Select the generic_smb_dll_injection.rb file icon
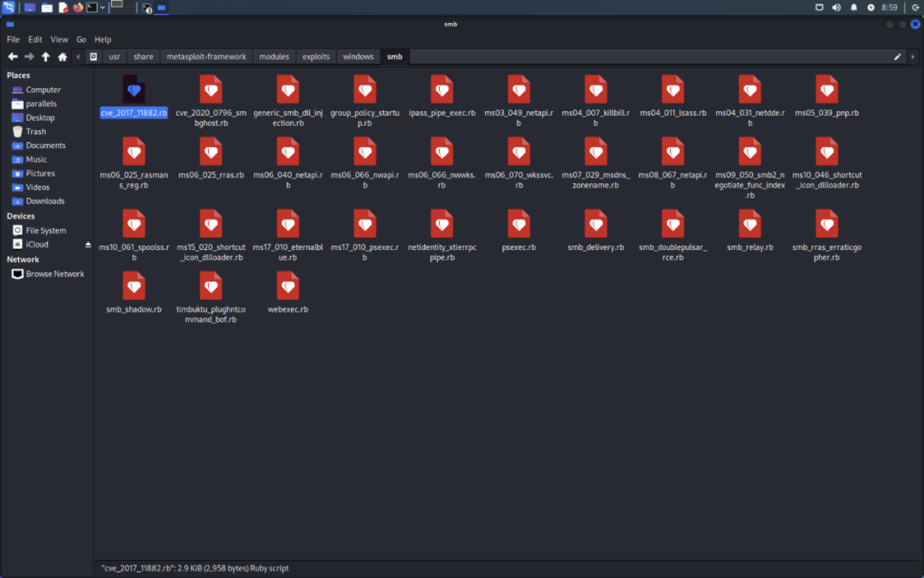 288,90
